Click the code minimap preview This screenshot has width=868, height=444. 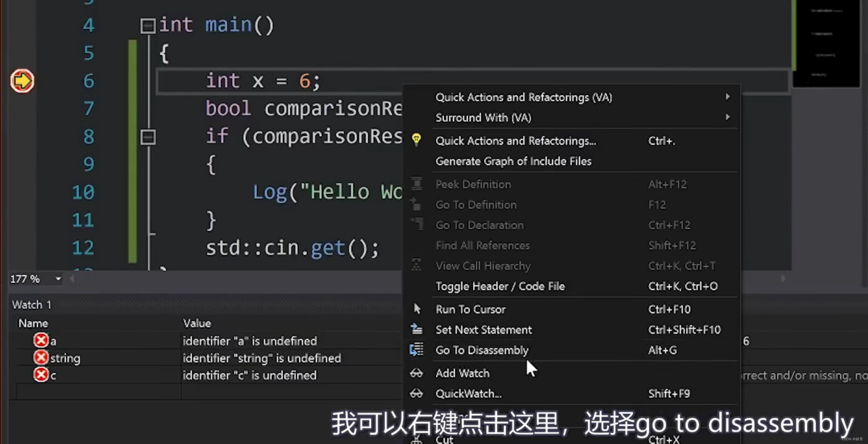[x=826, y=43]
